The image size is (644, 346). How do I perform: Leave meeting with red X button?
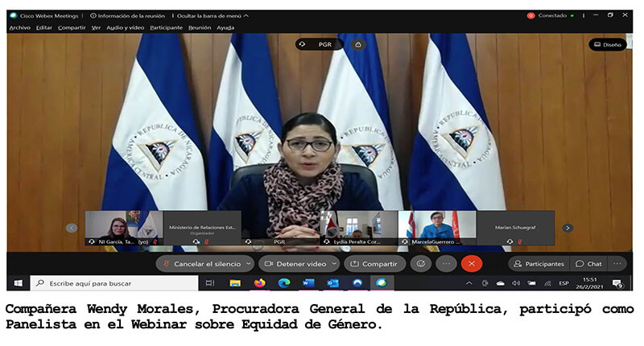point(472,264)
